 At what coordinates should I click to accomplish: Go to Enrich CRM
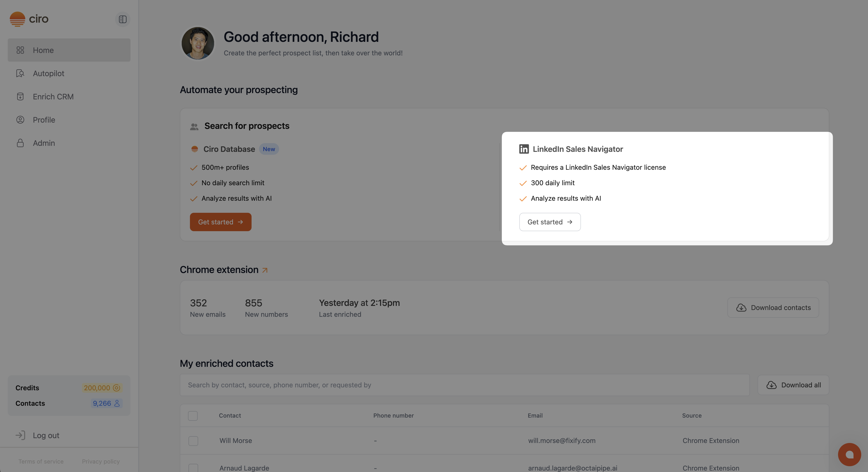pos(53,96)
